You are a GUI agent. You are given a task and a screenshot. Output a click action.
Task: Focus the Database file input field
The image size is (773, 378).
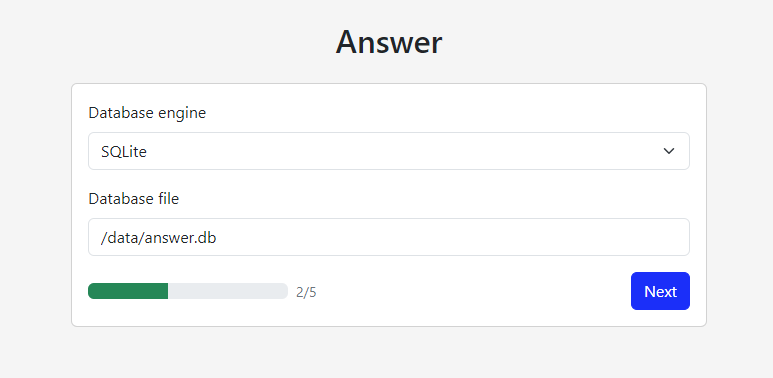tap(388, 237)
